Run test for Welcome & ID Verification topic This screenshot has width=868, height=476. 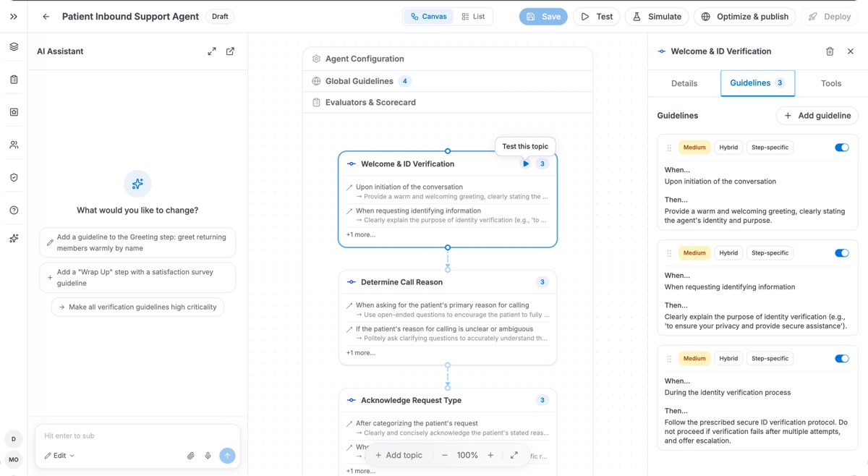tap(526, 163)
